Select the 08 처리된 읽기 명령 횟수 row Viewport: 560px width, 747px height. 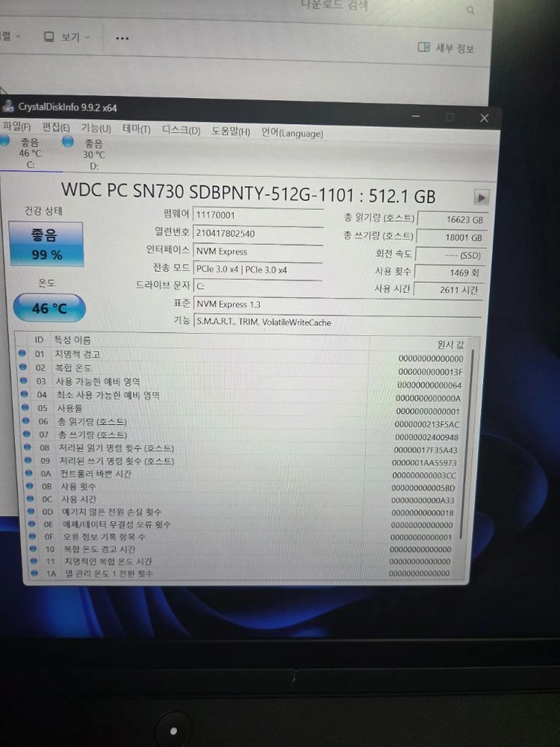point(241,448)
